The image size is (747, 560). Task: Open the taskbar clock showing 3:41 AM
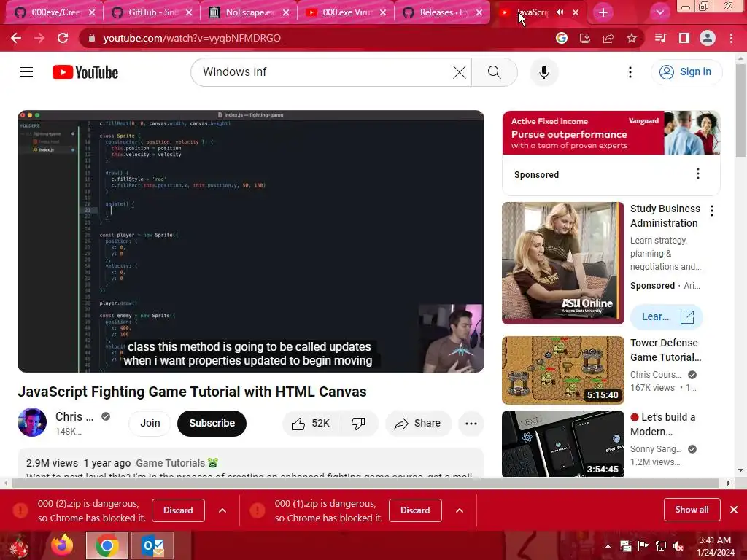(715, 546)
